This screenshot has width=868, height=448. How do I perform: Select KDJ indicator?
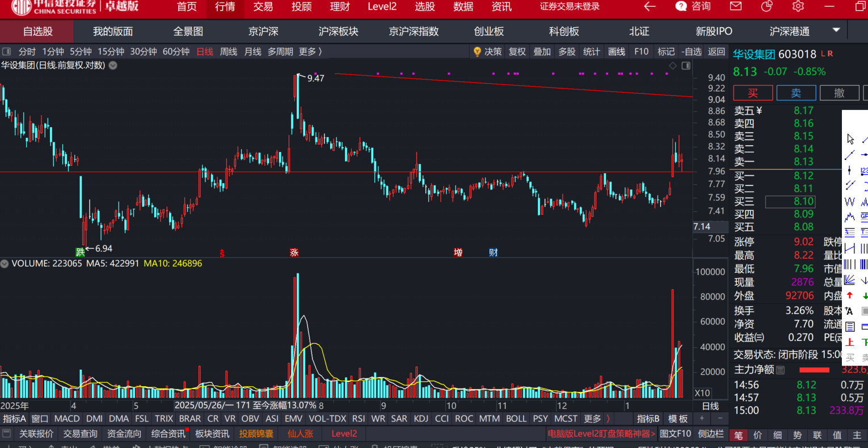pyautogui.click(x=421, y=419)
